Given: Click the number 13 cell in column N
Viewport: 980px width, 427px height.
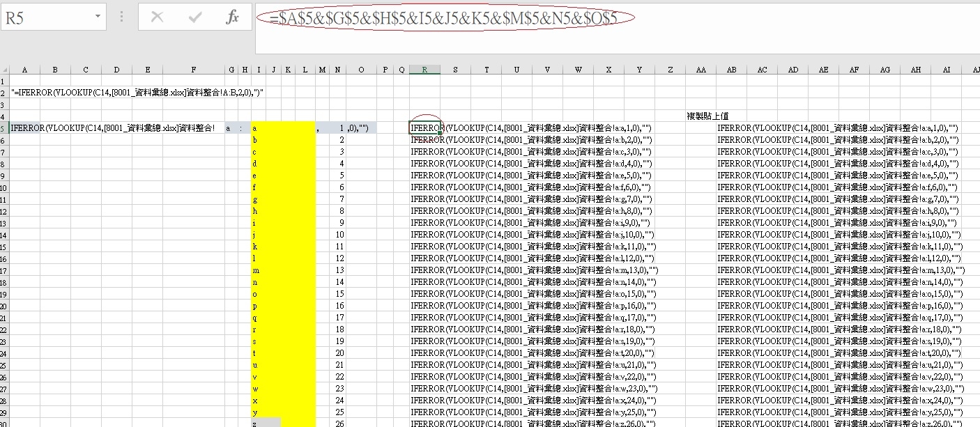Looking at the screenshot, I should (x=337, y=270).
